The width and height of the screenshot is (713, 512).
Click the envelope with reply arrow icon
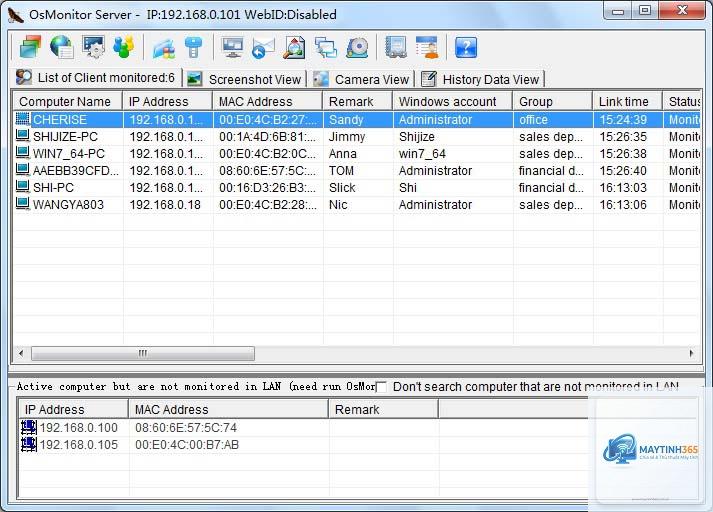click(263, 48)
